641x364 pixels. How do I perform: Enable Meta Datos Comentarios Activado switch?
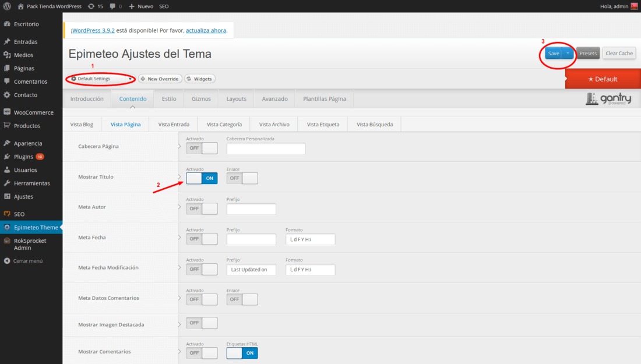point(202,299)
